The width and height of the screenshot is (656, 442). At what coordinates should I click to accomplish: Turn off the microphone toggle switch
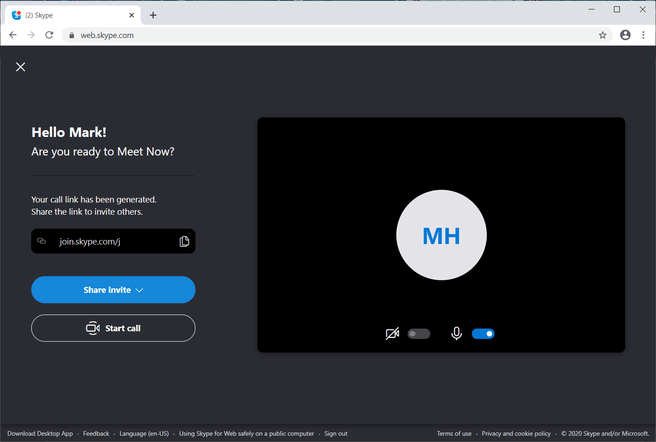click(483, 334)
